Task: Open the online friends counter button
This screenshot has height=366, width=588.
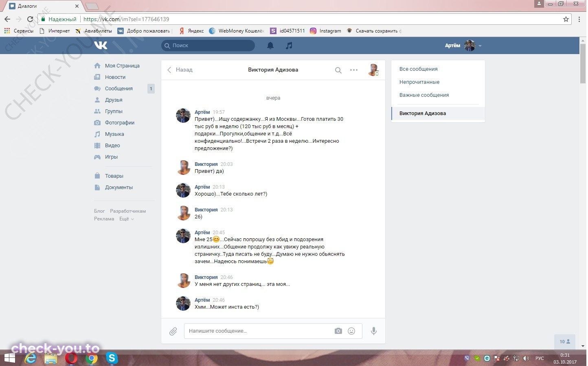Action: 565,342
